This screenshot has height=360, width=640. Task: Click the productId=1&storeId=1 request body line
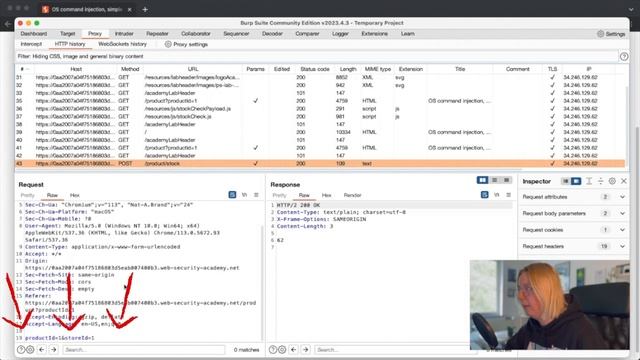click(x=60, y=338)
